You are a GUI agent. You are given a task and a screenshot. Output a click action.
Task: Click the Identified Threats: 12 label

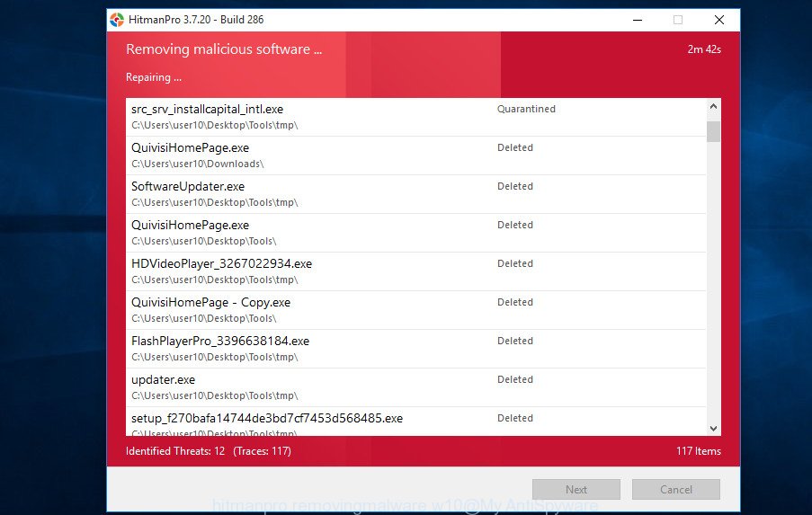coord(175,451)
